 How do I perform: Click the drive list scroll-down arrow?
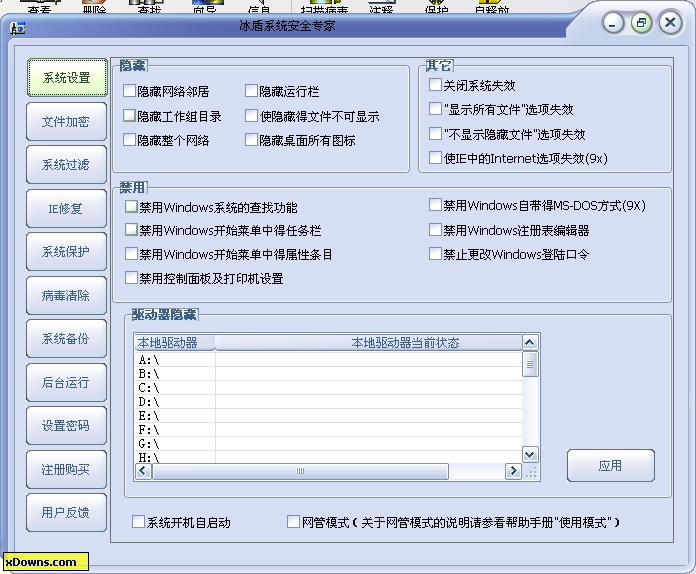530,454
